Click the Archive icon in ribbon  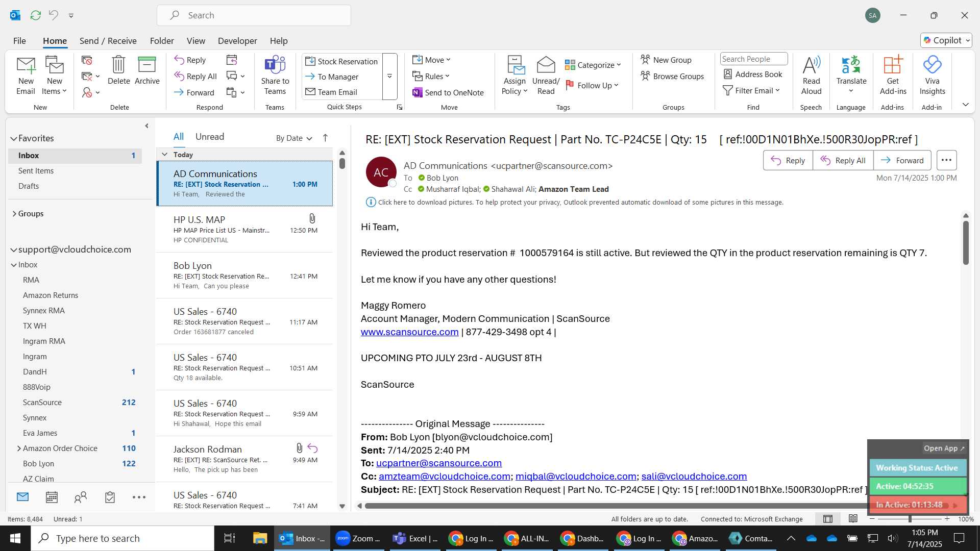pos(147,70)
